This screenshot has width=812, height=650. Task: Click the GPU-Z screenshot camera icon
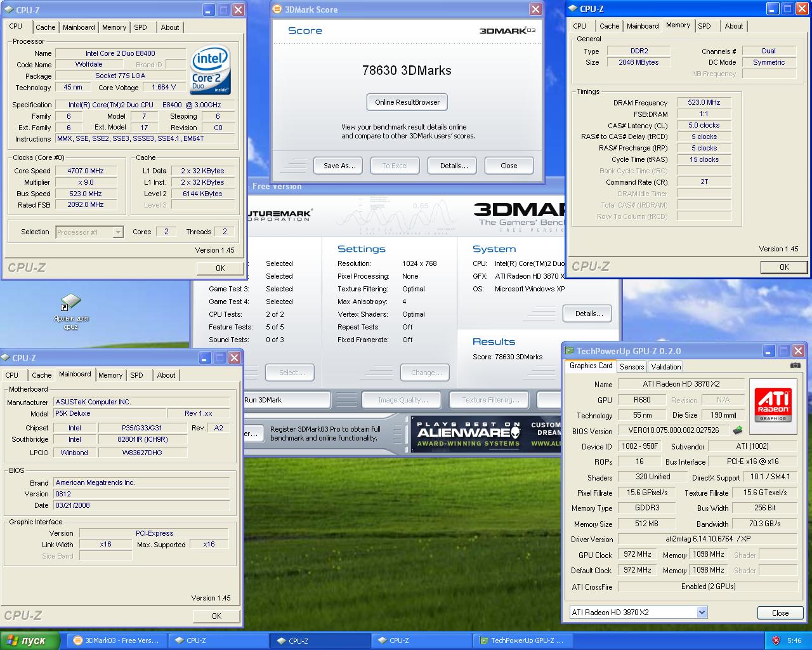tap(795, 366)
